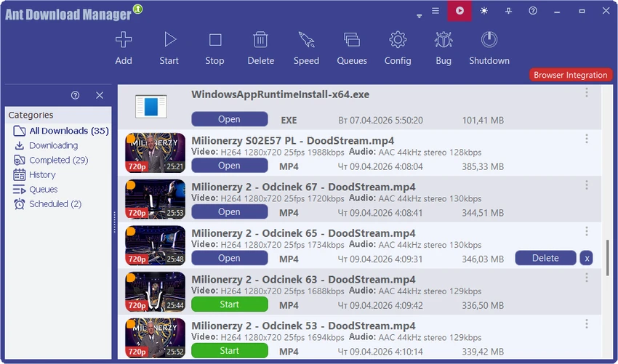
Task: Click the Bug report icon
Action: [x=444, y=40]
